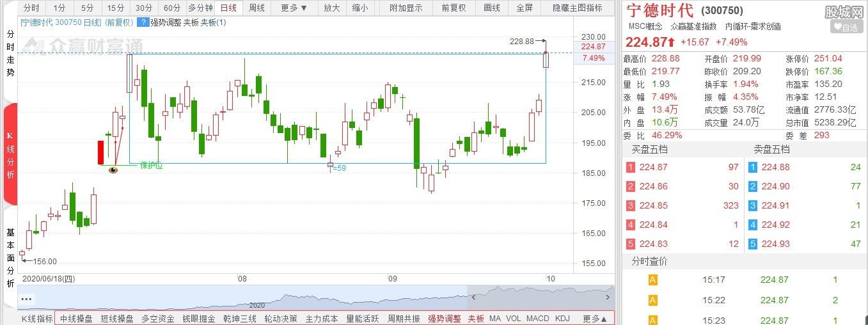Click sell level 1 number badge
This screenshot has width=868, height=325.
[x=753, y=167]
